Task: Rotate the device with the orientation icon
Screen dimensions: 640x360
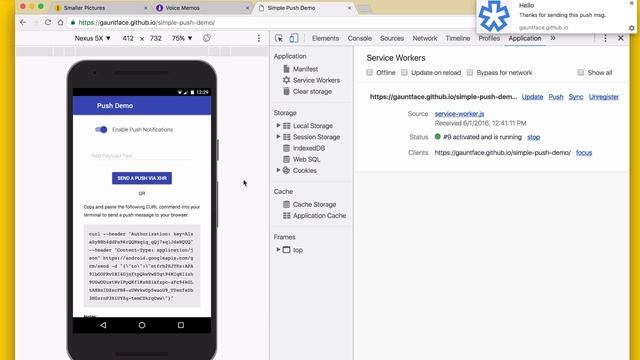Action: pyautogui.click(x=207, y=38)
